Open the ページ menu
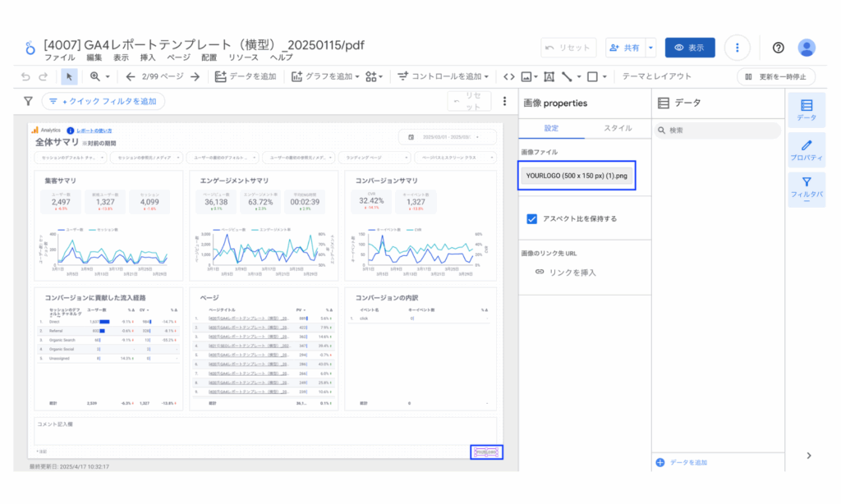 tap(178, 57)
